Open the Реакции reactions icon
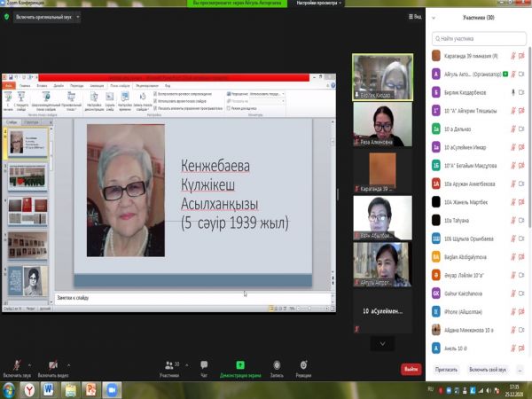The height and width of the screenshot is (399, 532). pos(303,364)
